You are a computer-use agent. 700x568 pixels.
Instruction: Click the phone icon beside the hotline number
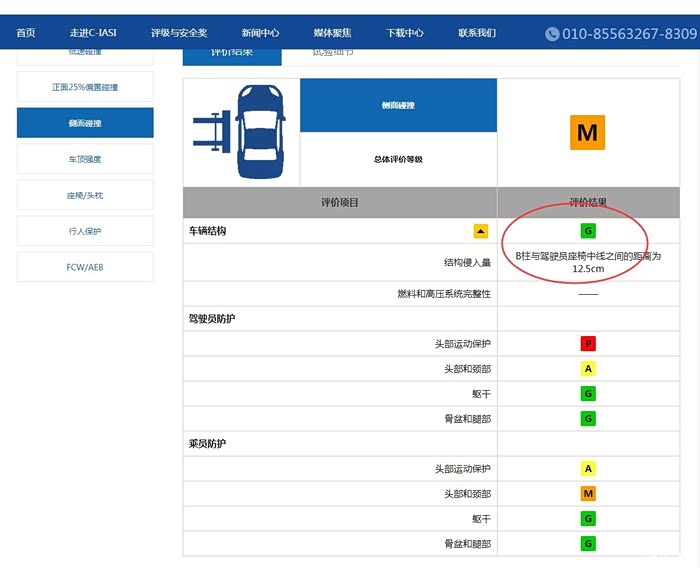[552, 34]
